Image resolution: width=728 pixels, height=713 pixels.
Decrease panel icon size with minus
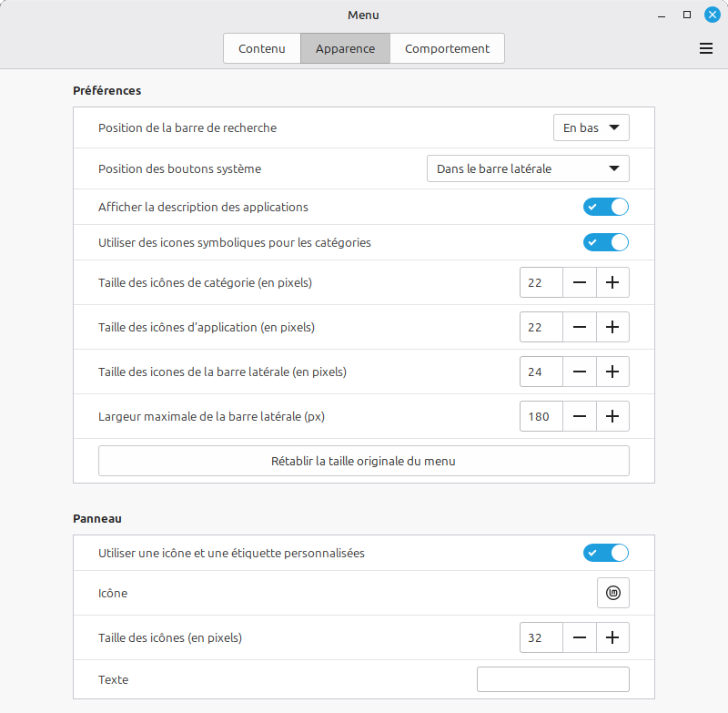[x=580, y=638]
